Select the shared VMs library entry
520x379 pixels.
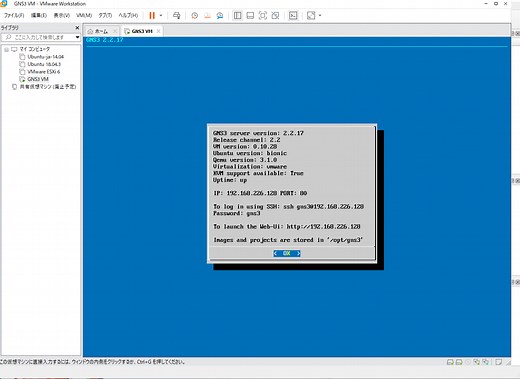pyautogui.click(x=48, y=87)
